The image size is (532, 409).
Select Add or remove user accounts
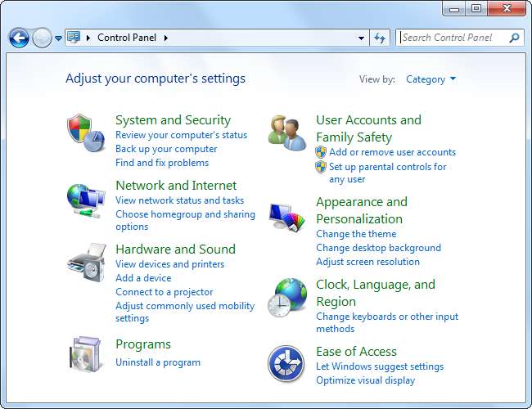[392, 152]
